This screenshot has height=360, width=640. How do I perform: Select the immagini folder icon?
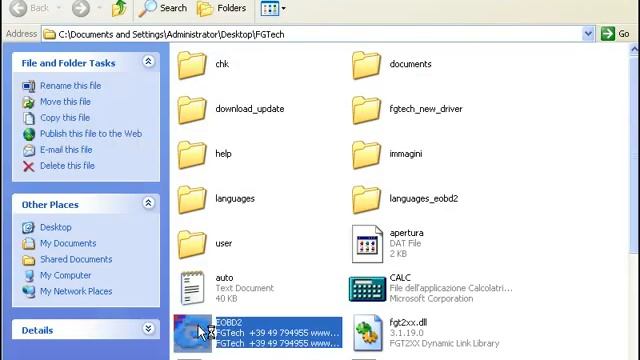(366, 155)
